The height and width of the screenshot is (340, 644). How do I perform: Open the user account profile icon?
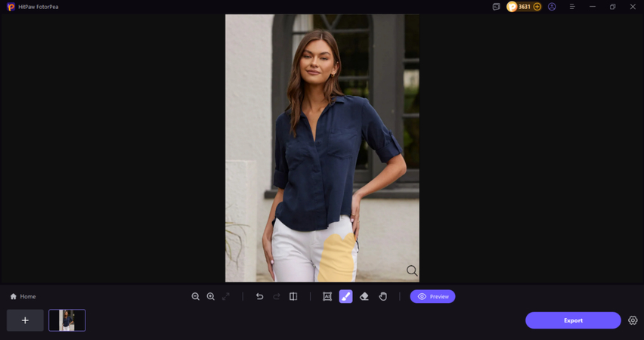point(552,7)
